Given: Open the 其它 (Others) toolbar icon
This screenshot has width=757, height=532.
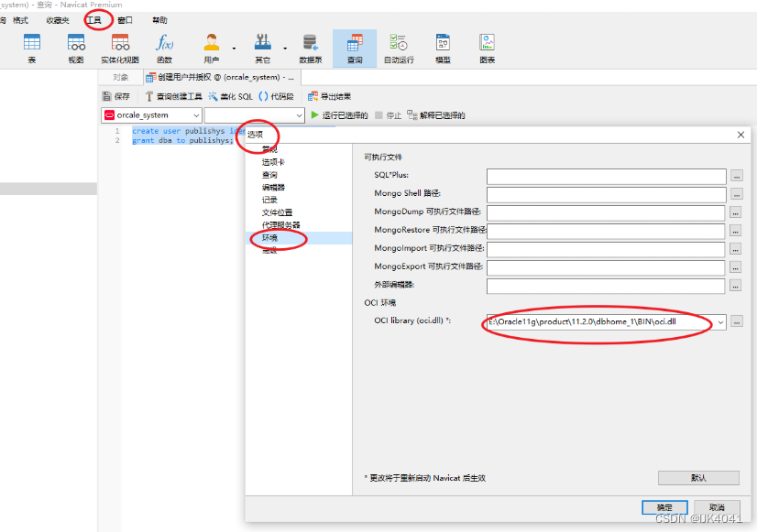Looking at the screenshot, I should 263,49.
